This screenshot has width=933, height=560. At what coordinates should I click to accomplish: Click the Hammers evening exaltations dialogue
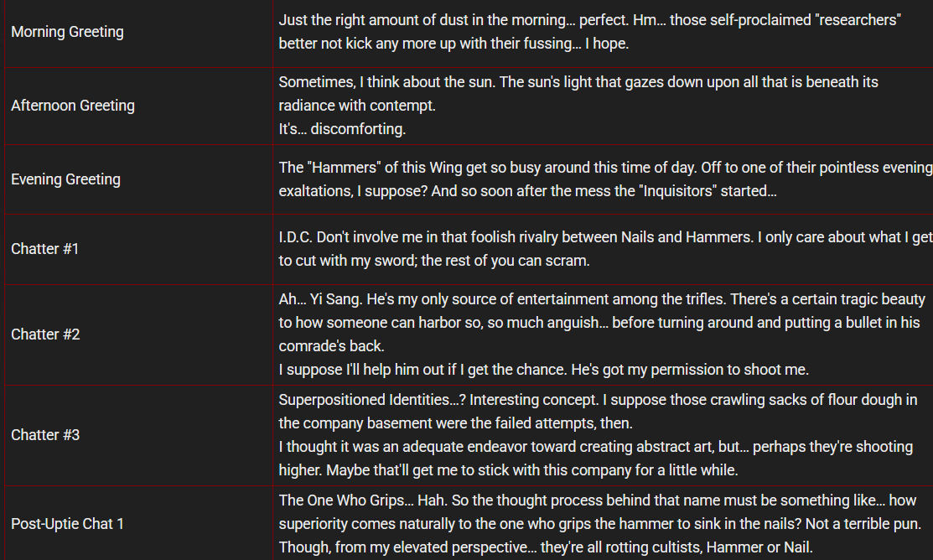pyautogui.click(x=604, y=168)
